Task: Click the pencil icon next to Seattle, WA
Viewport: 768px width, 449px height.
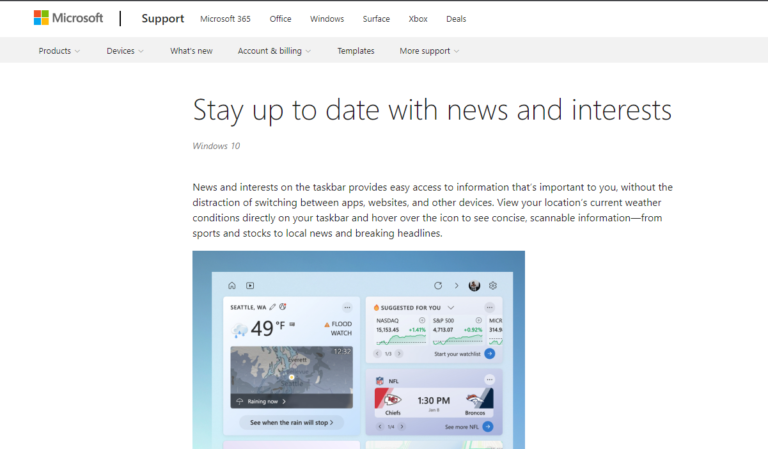Action: tap(272, 307)
